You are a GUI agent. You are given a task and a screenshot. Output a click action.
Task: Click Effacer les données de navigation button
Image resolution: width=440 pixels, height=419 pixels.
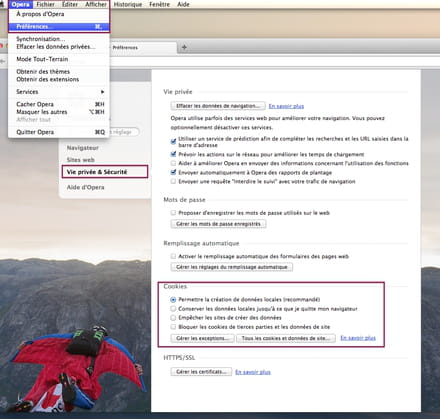point(218,106)
